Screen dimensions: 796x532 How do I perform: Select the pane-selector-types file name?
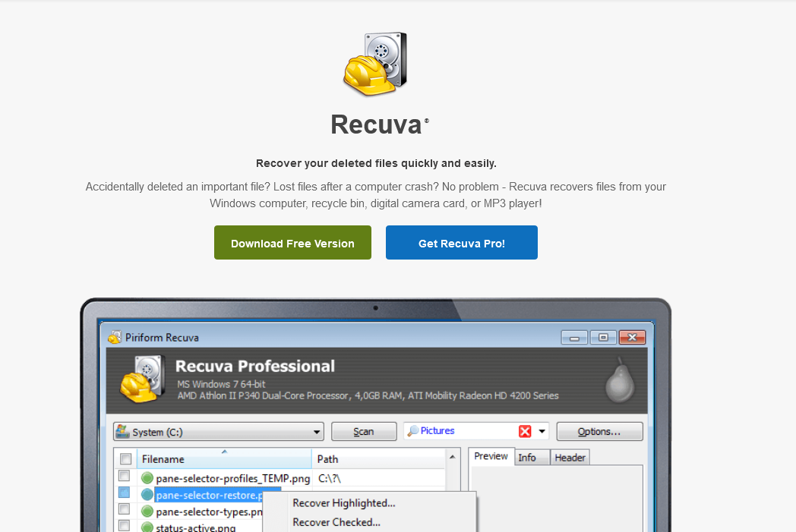click(x=209, y=512)
